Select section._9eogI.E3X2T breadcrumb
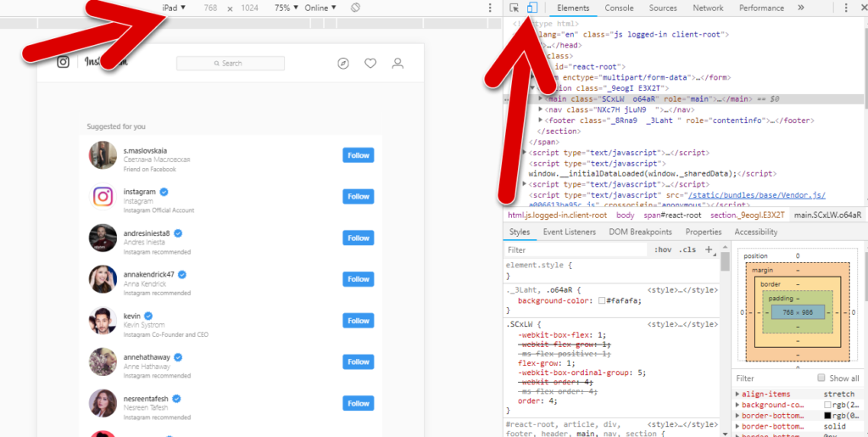 [747, 215]
